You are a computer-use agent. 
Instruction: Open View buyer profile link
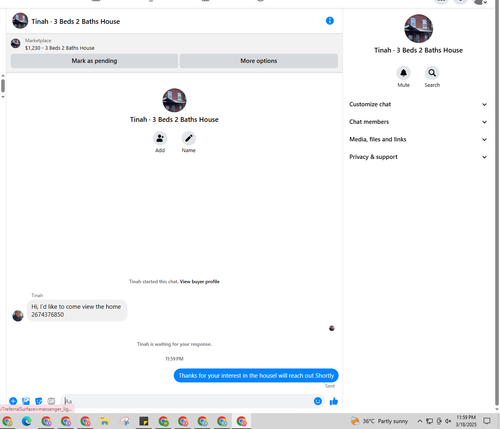click(x=199, y=282)
